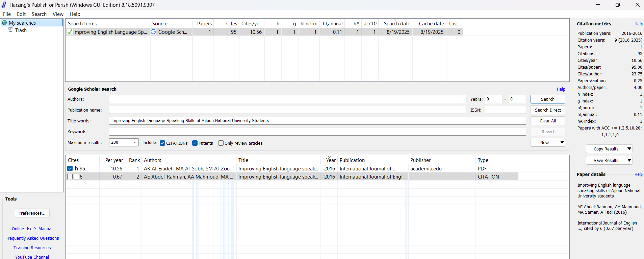644x259 pixels.
Task: Click the start Years input field
Action: [x=493, y=99]
